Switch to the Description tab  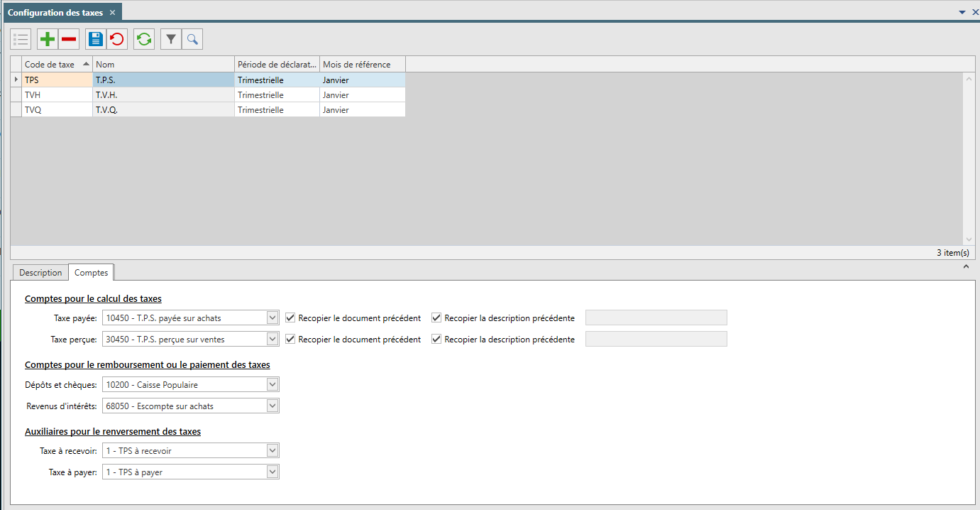(40, 273)
